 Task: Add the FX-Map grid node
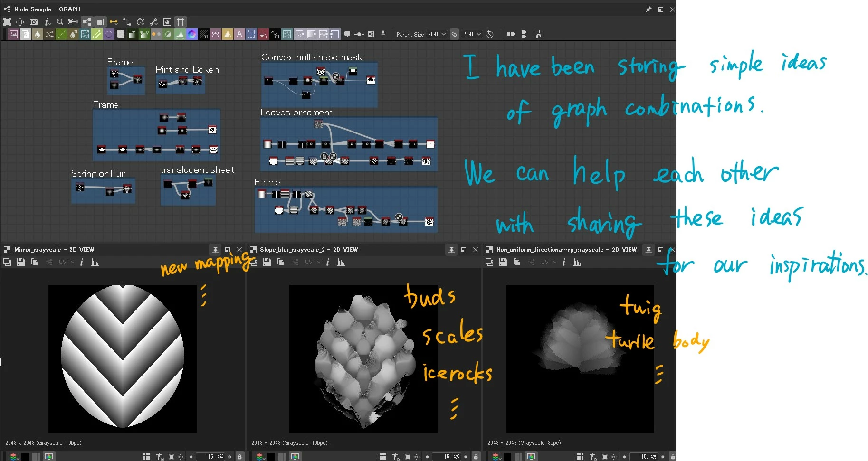click(121, 34)
